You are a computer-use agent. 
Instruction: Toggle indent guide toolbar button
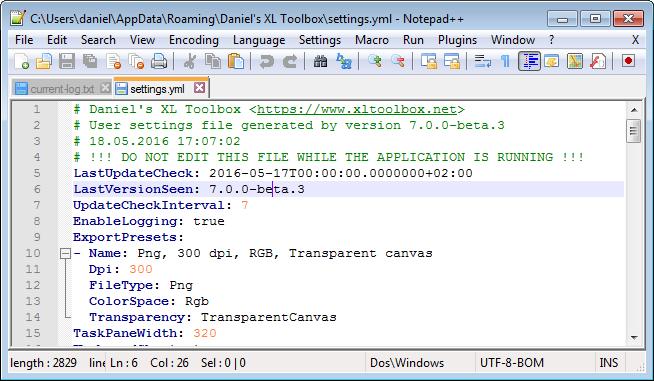(529, 62)
